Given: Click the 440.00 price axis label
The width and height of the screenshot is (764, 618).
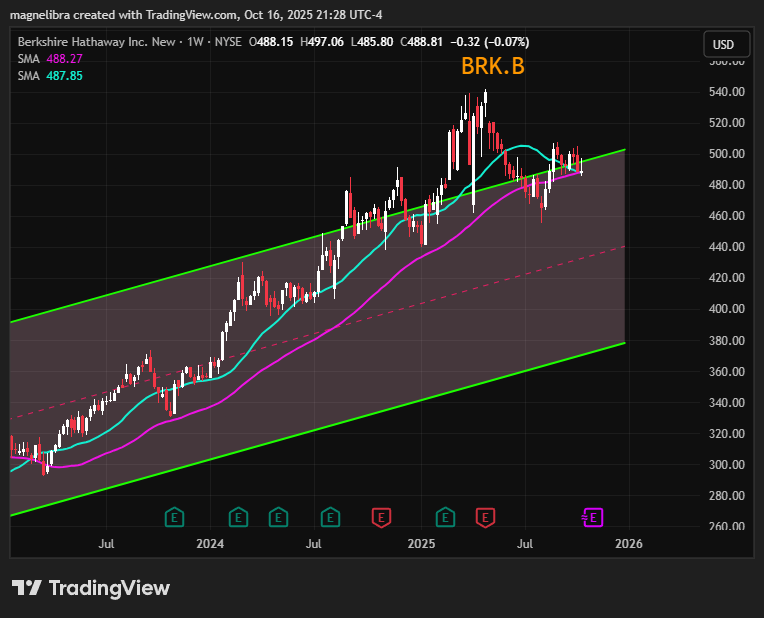Looking at the screenshot, I should [x=727, y=247].
